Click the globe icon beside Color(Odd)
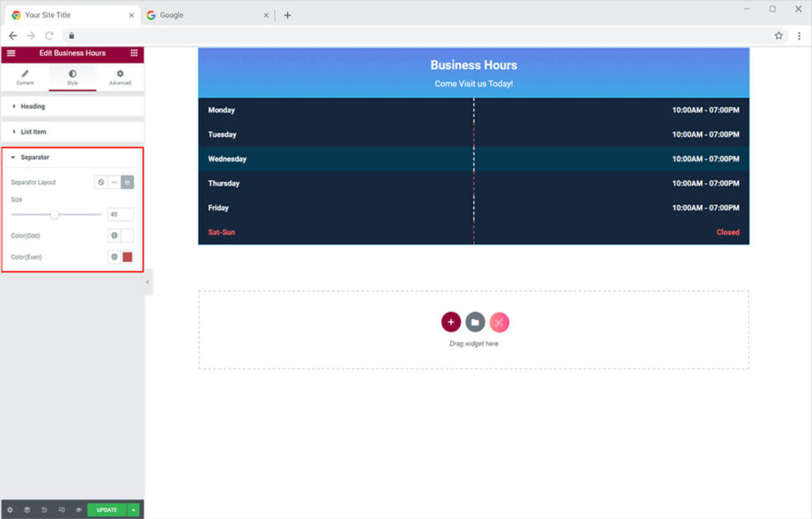Image resolution: width=812 pixels, height=519 pixels. pyautogui.click(x=114, y=236)
